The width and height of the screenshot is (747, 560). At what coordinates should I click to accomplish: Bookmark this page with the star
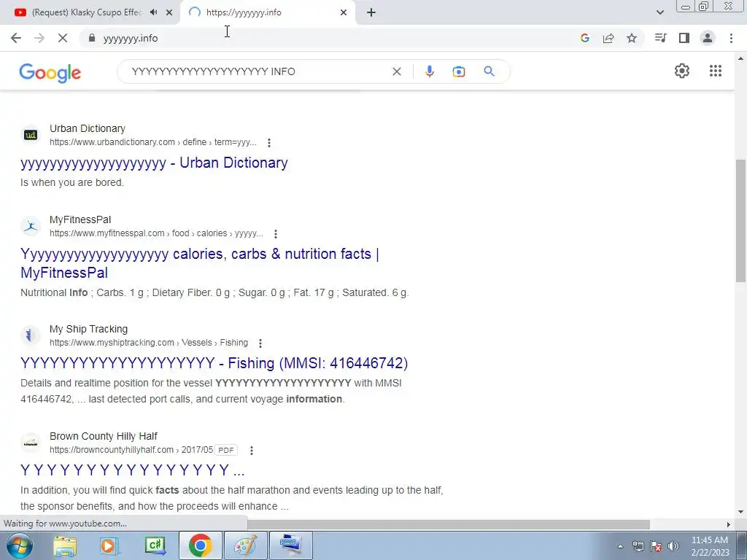(x=632, y=38)
